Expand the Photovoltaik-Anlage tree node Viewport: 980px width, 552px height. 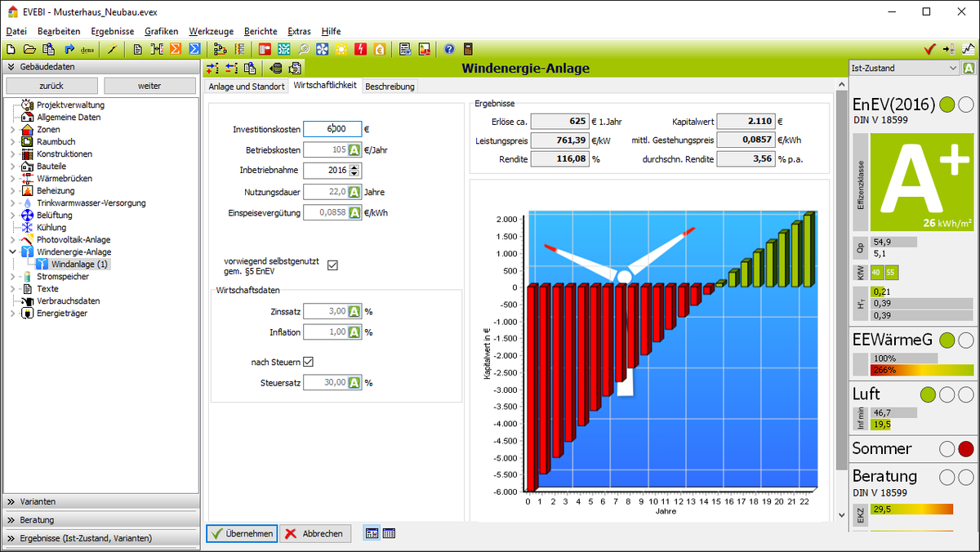tap(11, 240)
